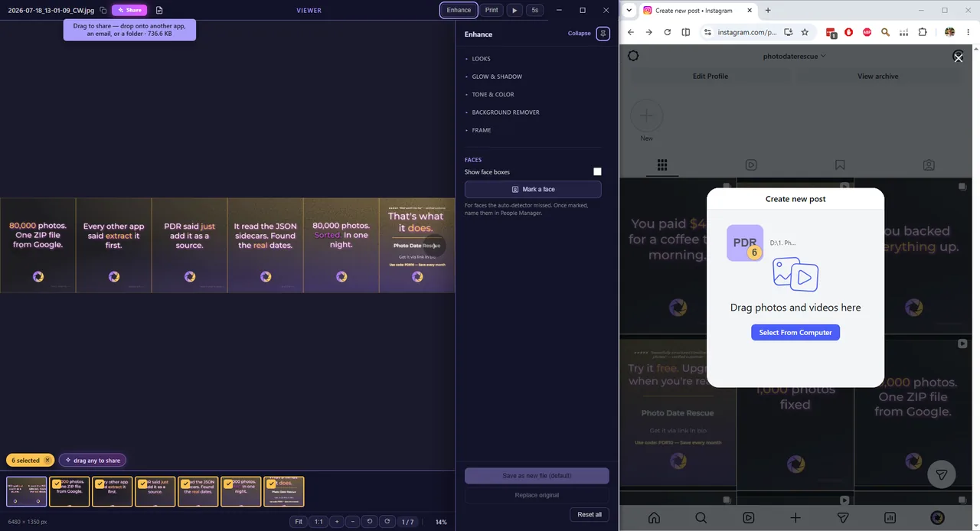Go to the next image with the arrow overlay
The image size is (980, 531).
435,246
